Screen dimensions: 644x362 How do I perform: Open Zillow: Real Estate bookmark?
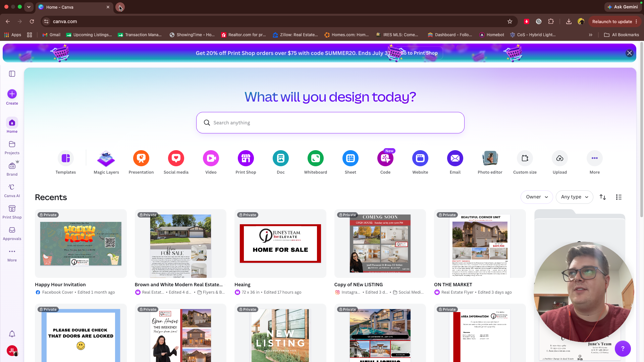(296, 35)
